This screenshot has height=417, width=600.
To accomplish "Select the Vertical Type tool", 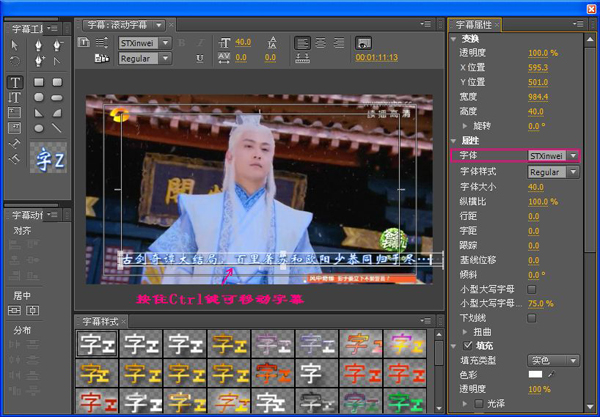I will coord(15,98).
